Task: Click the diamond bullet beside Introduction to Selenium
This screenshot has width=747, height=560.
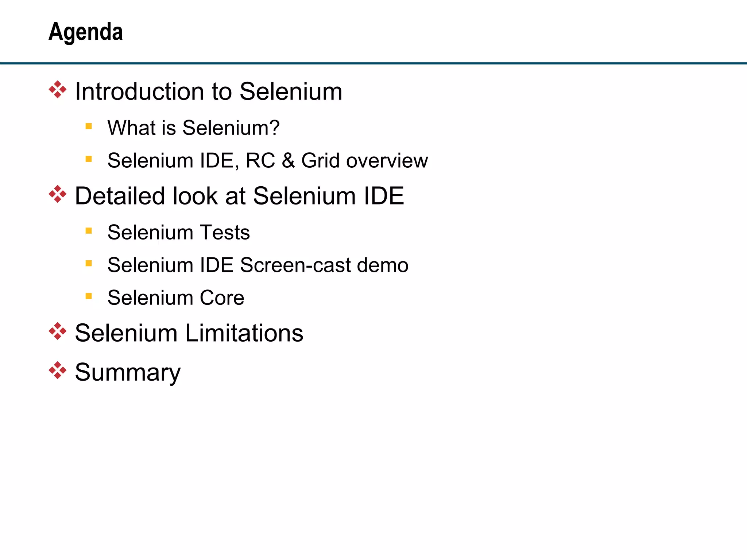Action: coord(58,90)
